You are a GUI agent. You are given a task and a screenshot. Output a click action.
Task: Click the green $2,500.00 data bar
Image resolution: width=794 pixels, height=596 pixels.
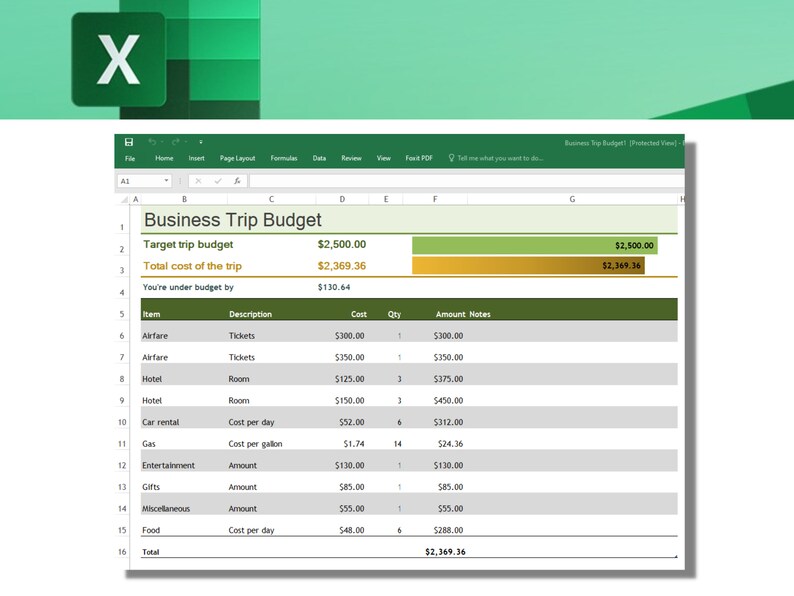point(535,246)
